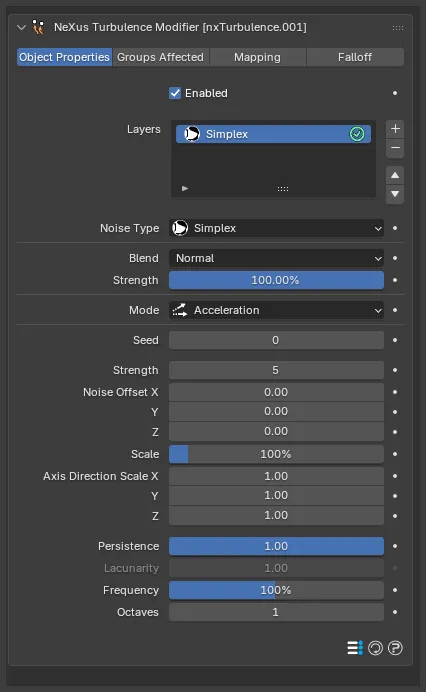426x692 pixels.
Task: Click the Axis Direction Scale Z field
Action: pyautogui.click(x=276, y=515)
